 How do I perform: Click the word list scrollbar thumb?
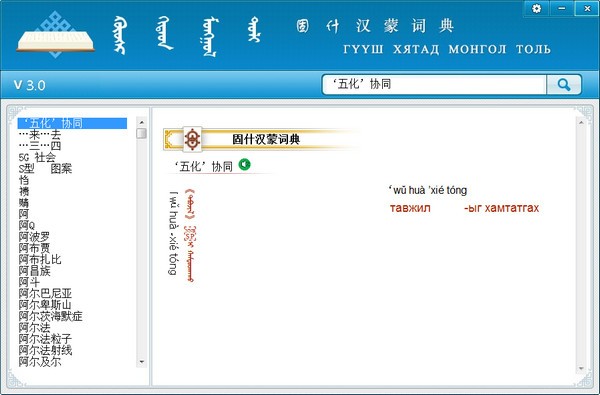(x=142, y=133)
